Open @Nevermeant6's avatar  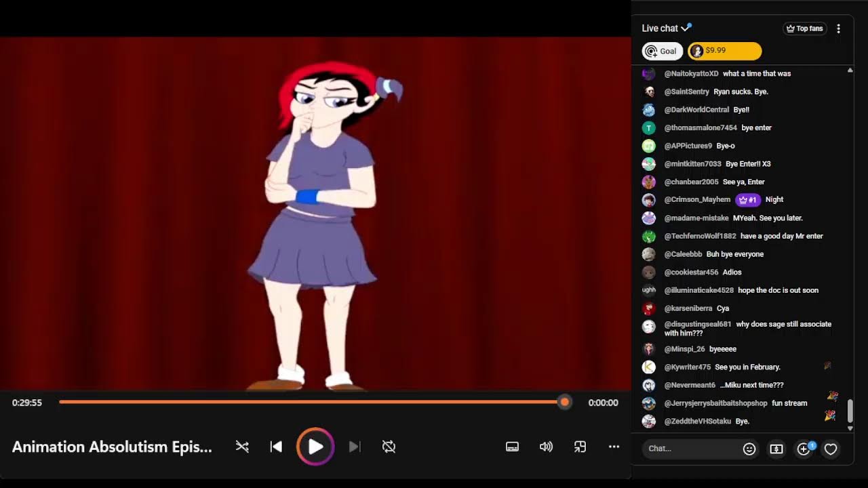(649, 385)
